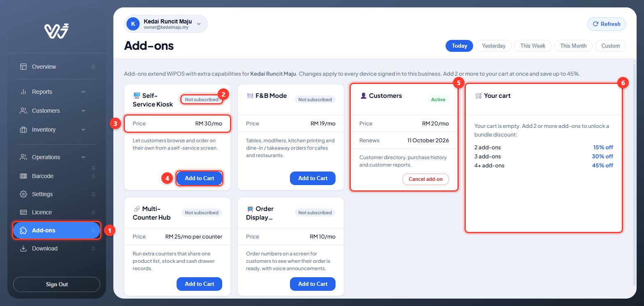
Task: Click the F&B Mode 'Not subscribed' badge
Action: pyautogui.click(x=315, y=100)
